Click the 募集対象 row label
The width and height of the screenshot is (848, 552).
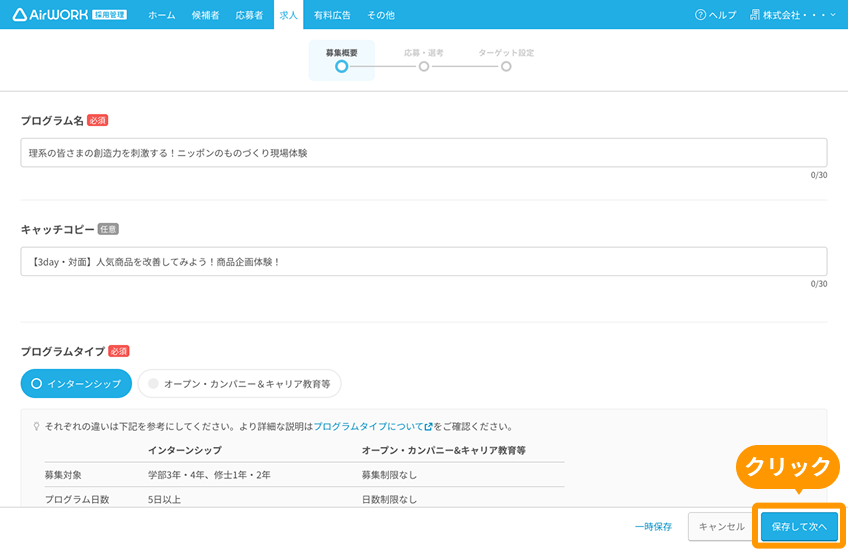[x=63, y=475]
